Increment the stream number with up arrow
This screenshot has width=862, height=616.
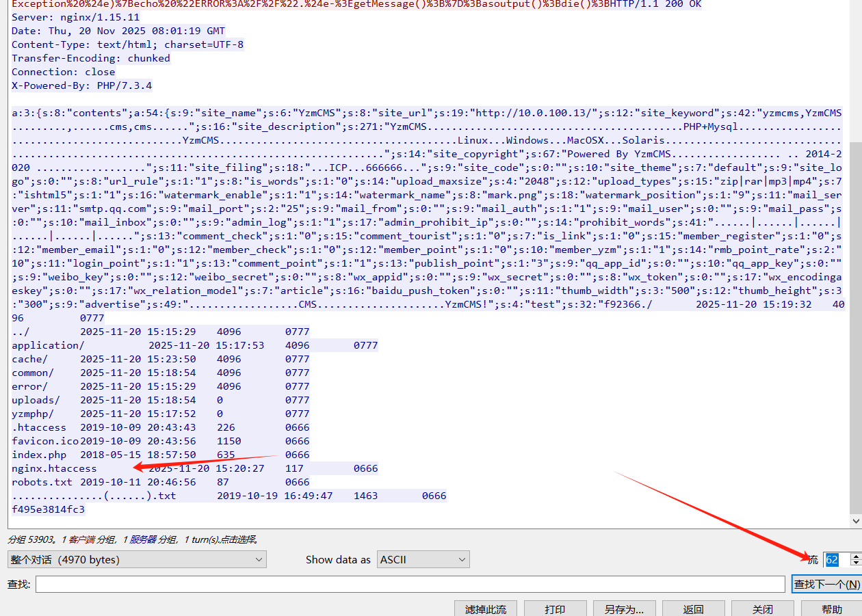(x=854, y=556)
